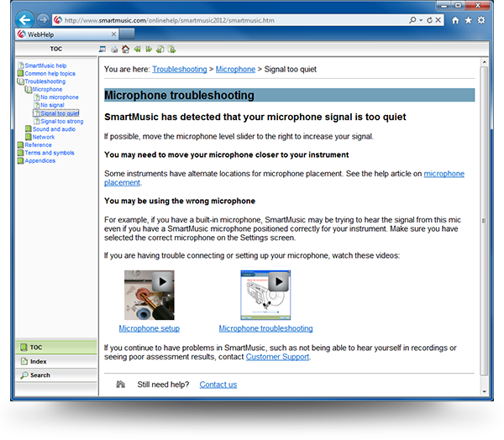Expand the Reference book icon
The height and width of the screenshot is (440, 504).
(x=20, y=144)
